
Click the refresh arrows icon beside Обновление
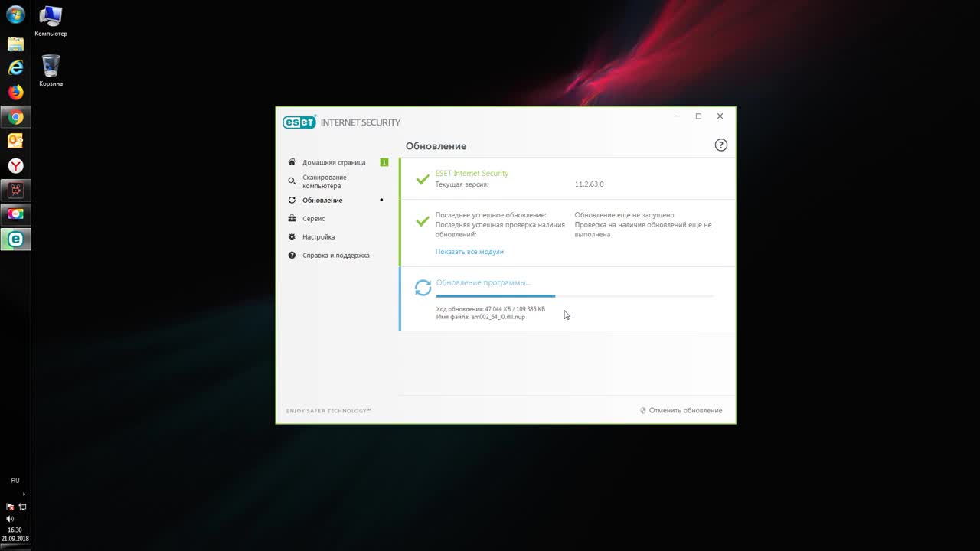coord(292,201)
